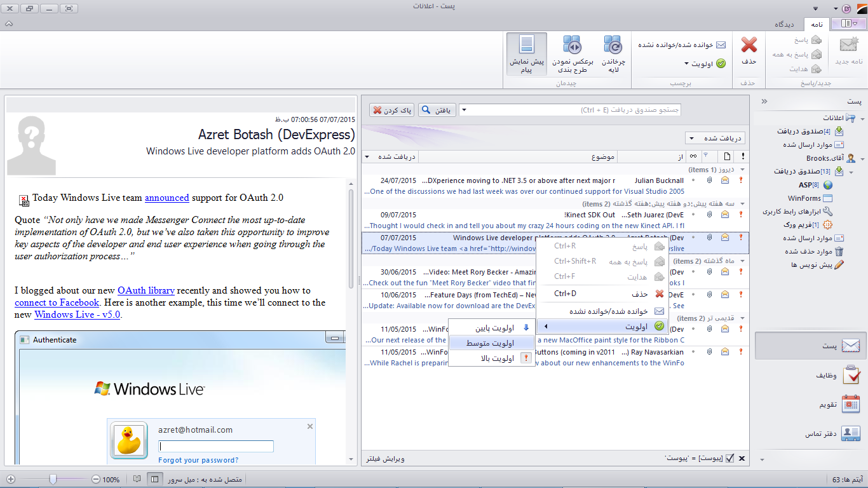Image resolution: width=868 pixels, height=488 pixels.
Task: Click the "announced" link in the preview
Action: point(166,198)
